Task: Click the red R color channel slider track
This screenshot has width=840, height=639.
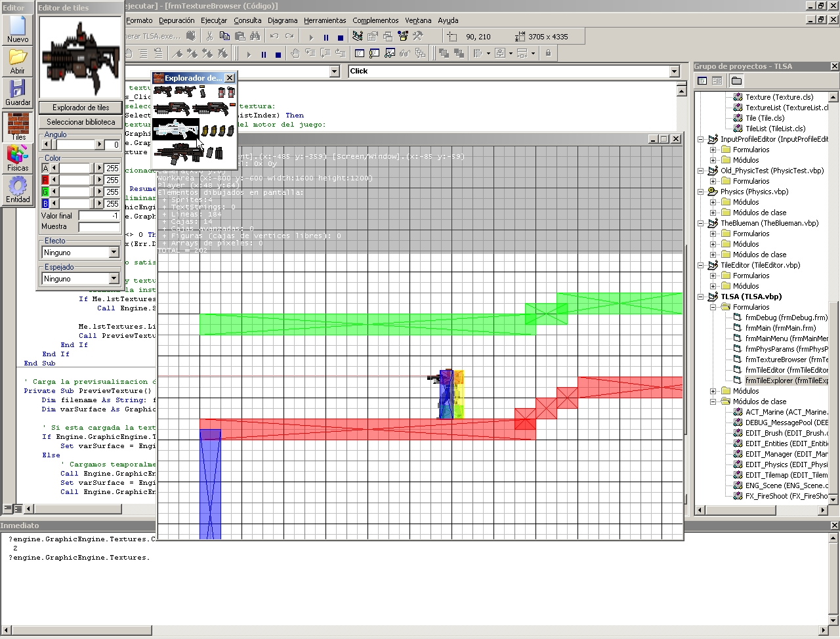Action: coord(75,180)
